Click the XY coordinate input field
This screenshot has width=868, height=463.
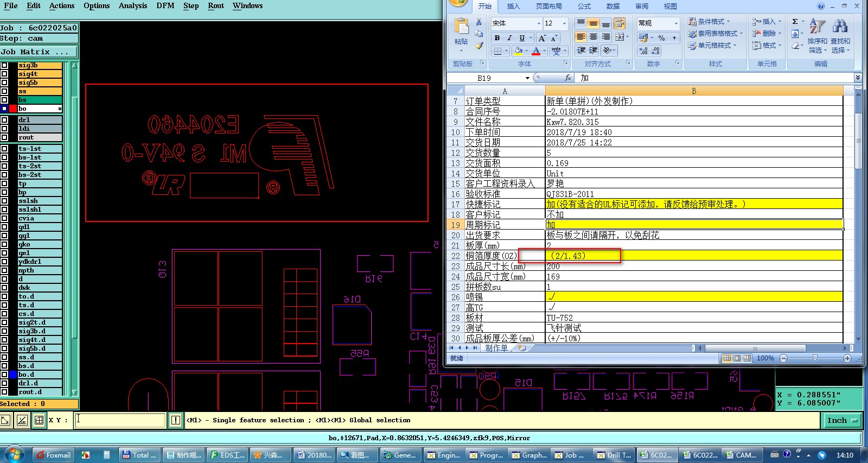(x=120, y=420)
